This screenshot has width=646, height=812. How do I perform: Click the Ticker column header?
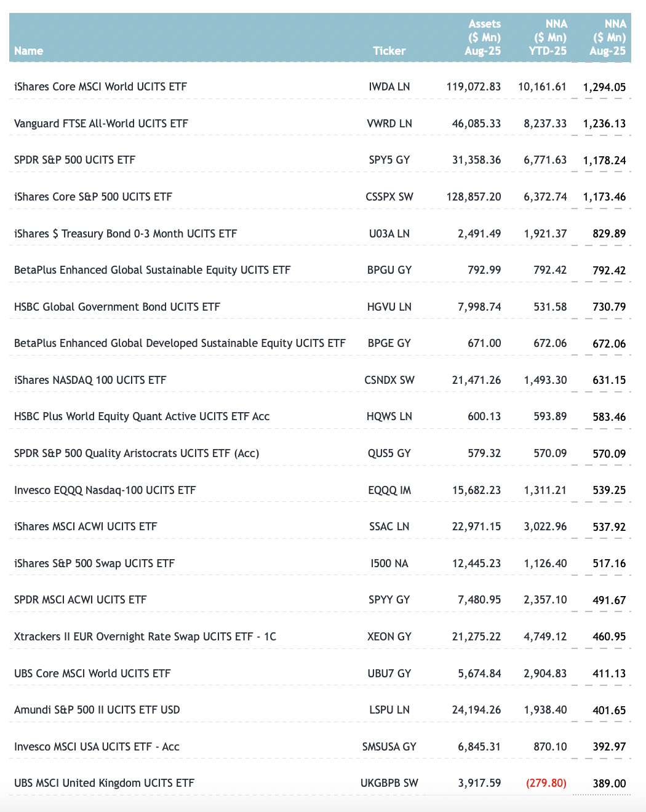389,51
